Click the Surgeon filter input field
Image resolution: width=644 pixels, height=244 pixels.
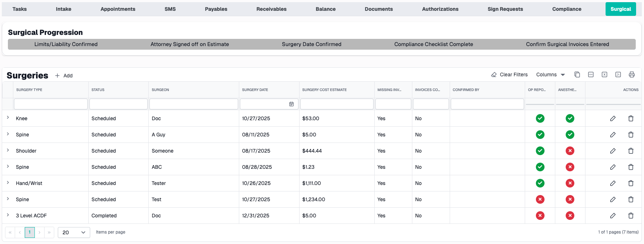[194, 104]
